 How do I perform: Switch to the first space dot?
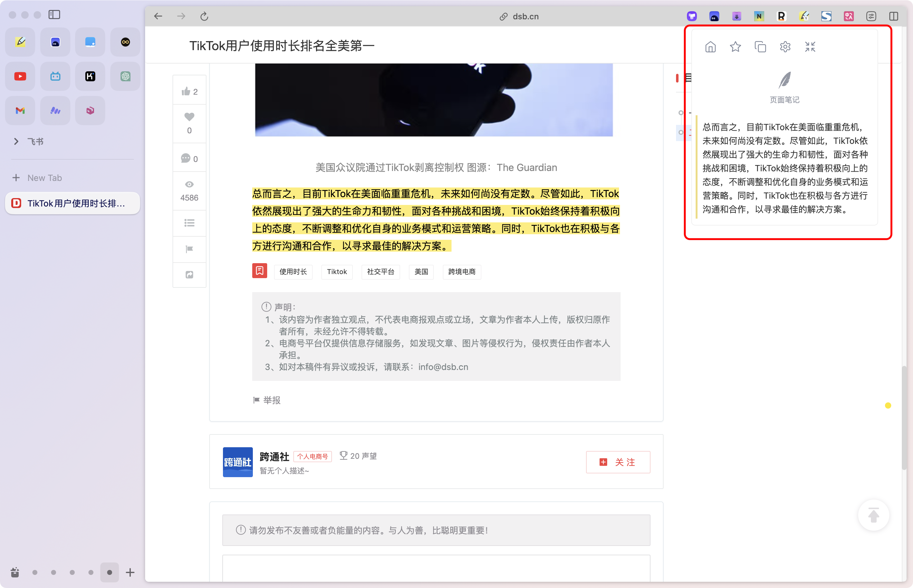point(35,572)
